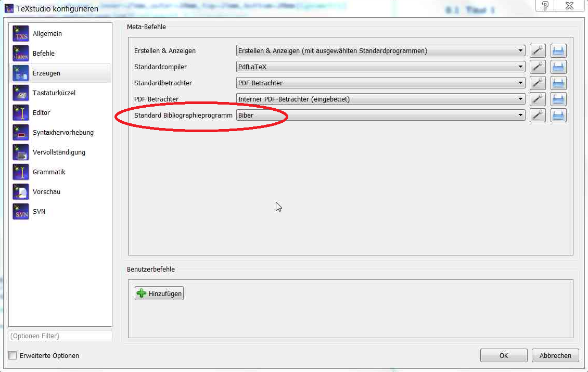588x372 pixels.
Task: Click the Erstellen & Anzeigen row label
Action: point(165,50)
